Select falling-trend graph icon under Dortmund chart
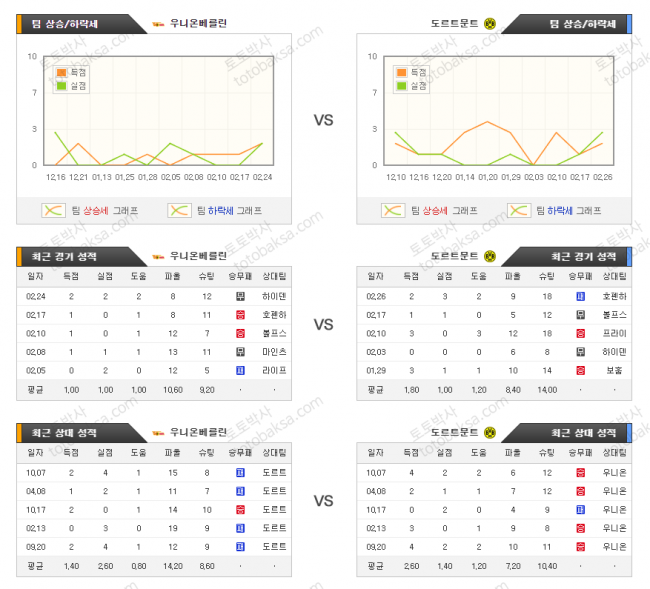 pos(518,210)
